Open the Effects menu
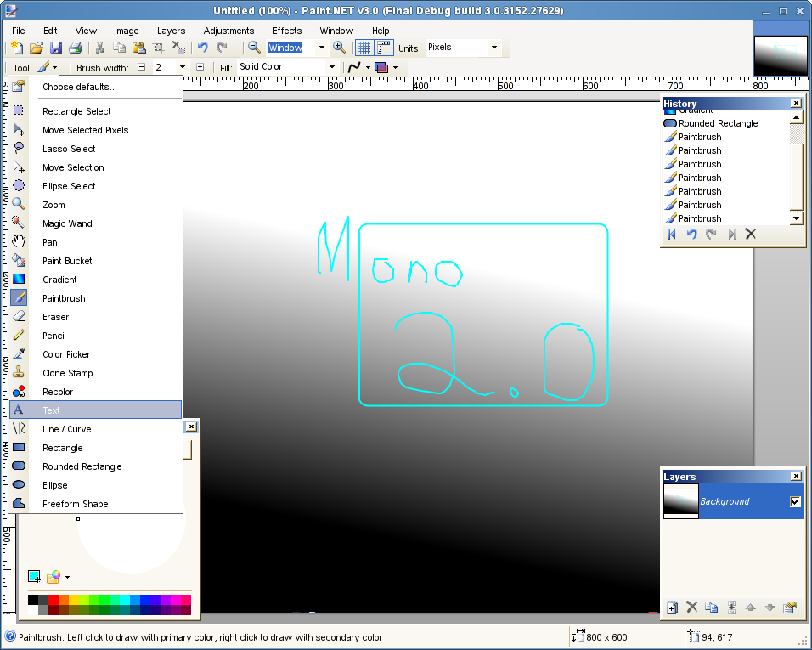This screenshot has width=812, height=650. 287,31
